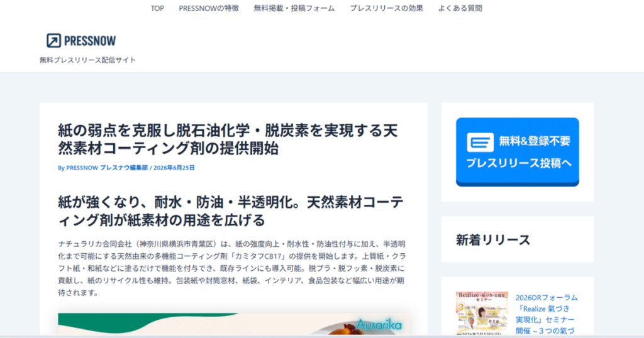Open the Realize seminar thumbnail image
Screen dimensions: 644x338
point(482,313)
